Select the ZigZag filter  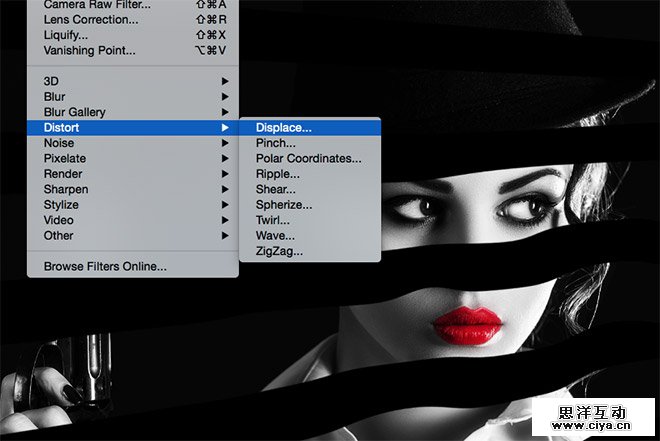tap(279, 251)
